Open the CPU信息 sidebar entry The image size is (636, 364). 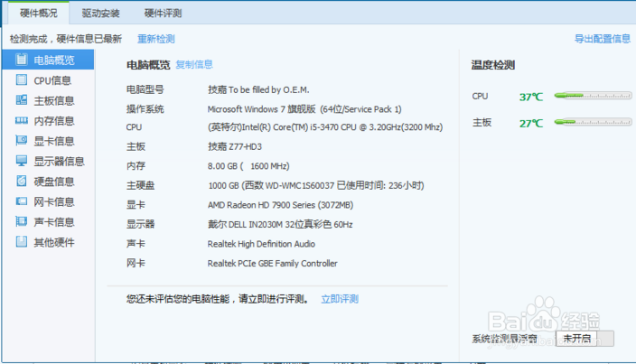pos(48,80)
